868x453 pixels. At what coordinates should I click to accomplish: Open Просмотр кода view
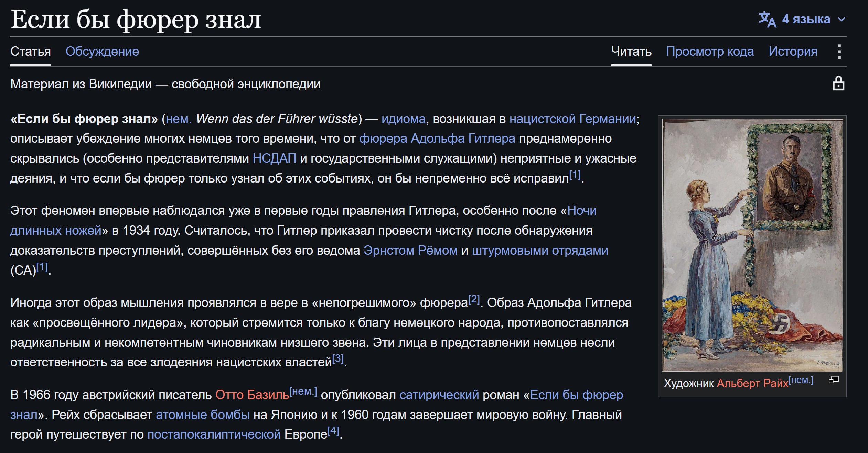tap(710, 51)
